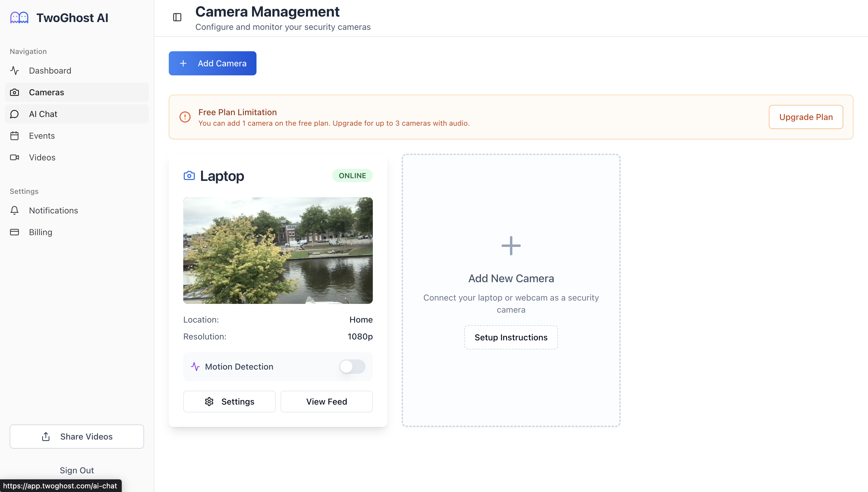
Task: Enable the Motion Detection toggle
Action: [x=352, y=367]
